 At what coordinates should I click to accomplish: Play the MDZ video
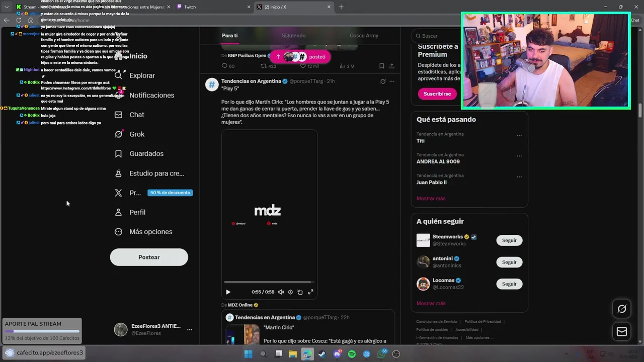(x=228, y=292)
